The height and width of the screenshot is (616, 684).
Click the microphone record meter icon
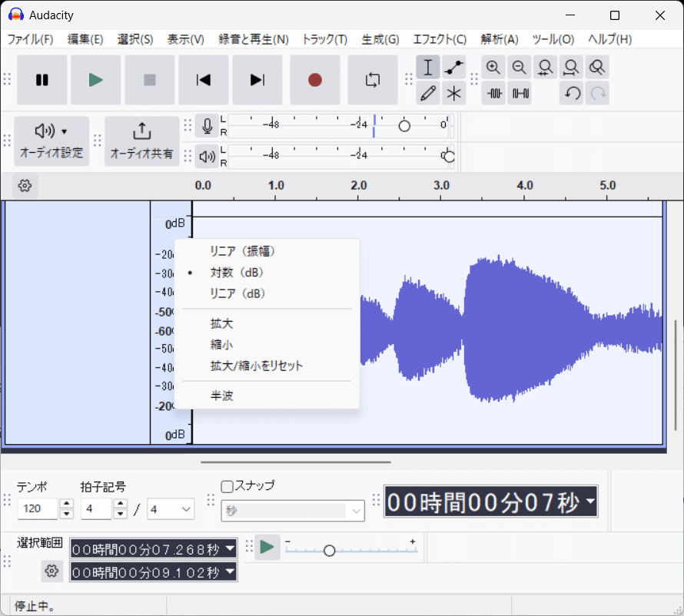[x=207, y=126]
